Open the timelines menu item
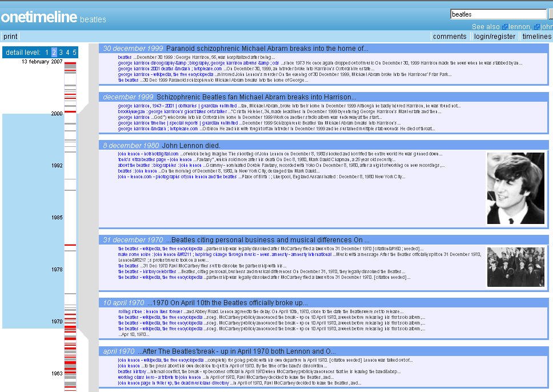The height and width of the screenshot is (392, 553). click(536, 37)
